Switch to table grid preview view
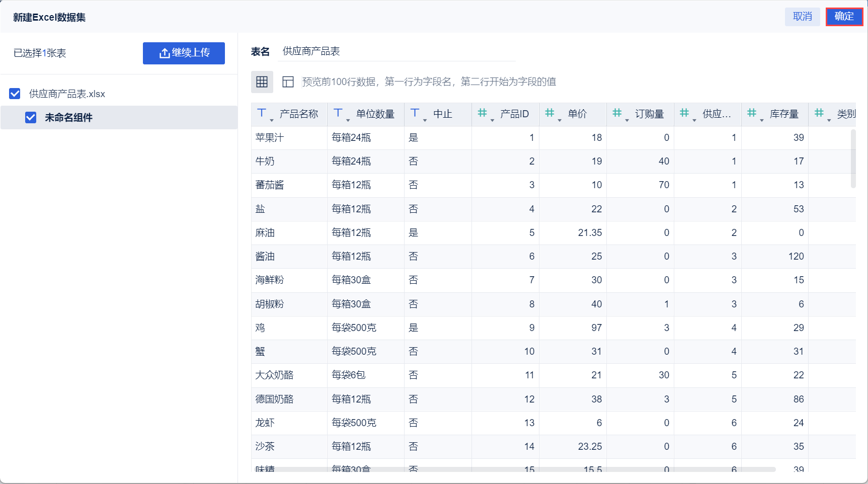This screenshot has width=868, height=484. click(262, 82)
